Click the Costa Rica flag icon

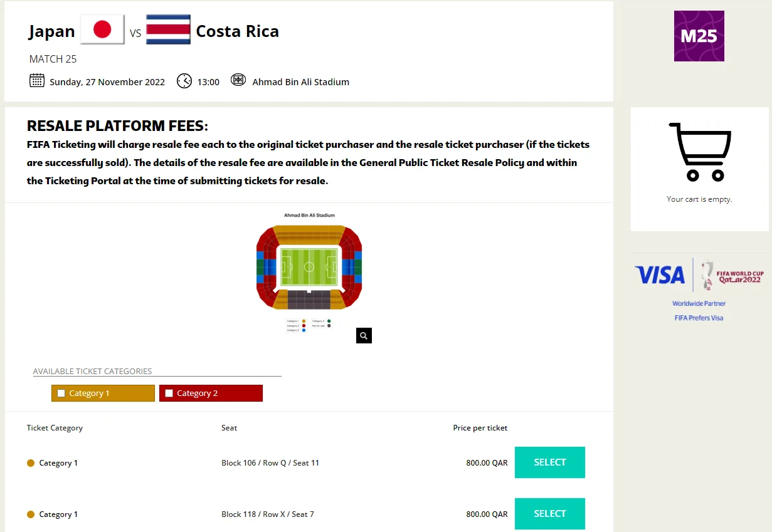click(x=168, y=29)
